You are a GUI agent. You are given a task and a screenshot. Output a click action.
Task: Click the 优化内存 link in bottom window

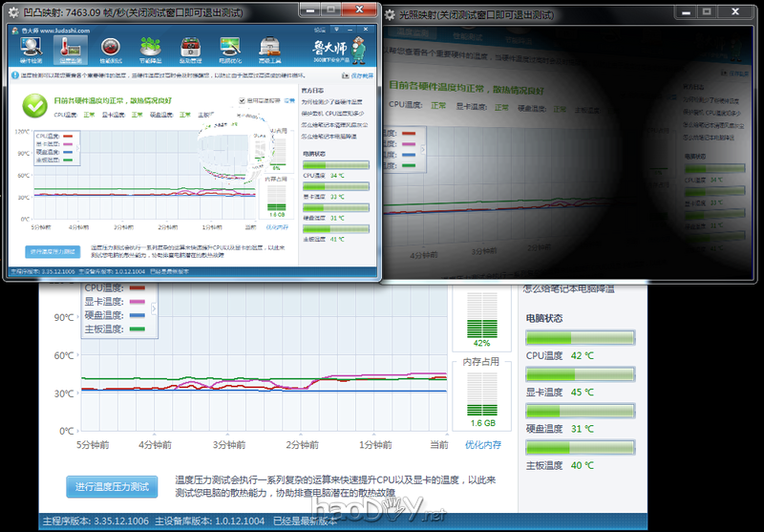click(482, 445)
